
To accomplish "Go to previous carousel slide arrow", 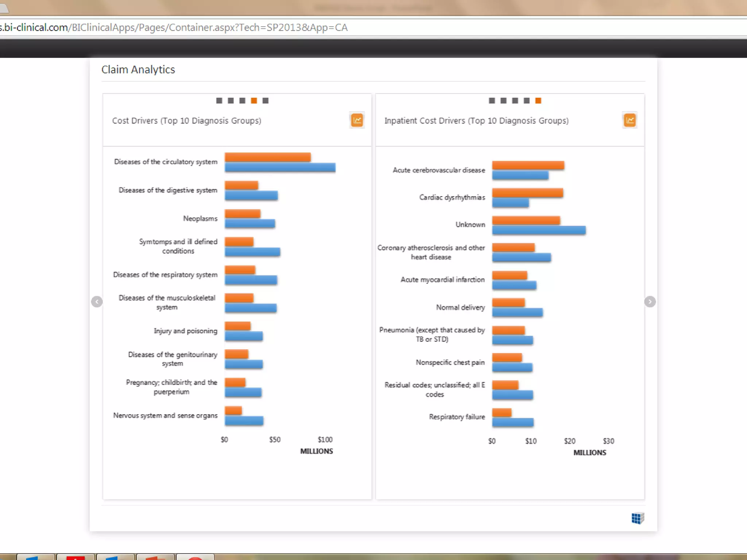I will click(97, 302).
